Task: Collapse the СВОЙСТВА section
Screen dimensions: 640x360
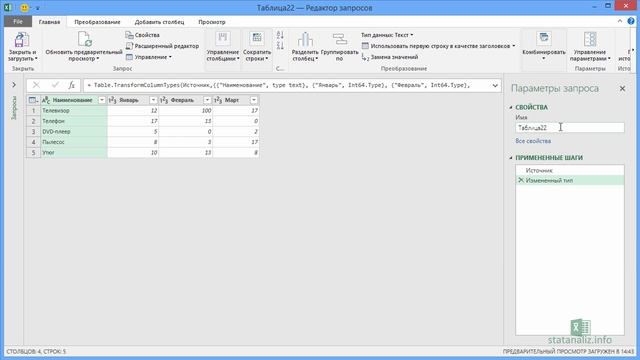Action: (511, 107)
